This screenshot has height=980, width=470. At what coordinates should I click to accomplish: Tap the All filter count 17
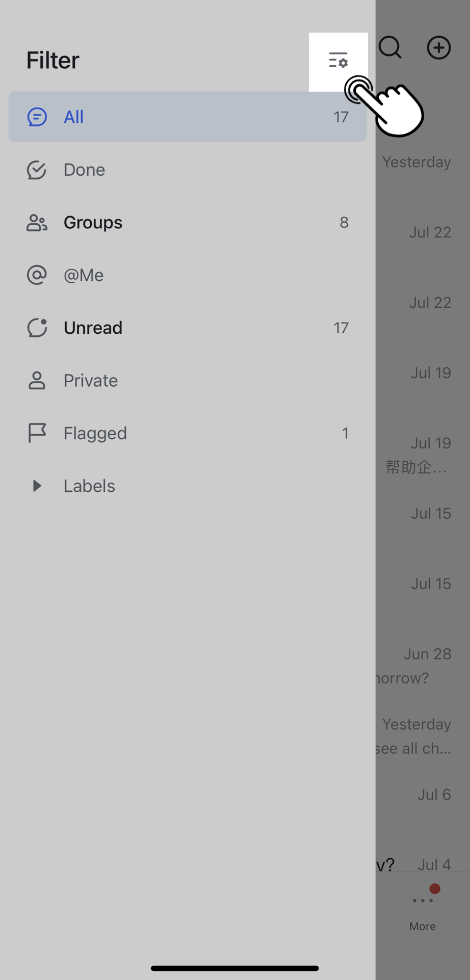(341, 117)
